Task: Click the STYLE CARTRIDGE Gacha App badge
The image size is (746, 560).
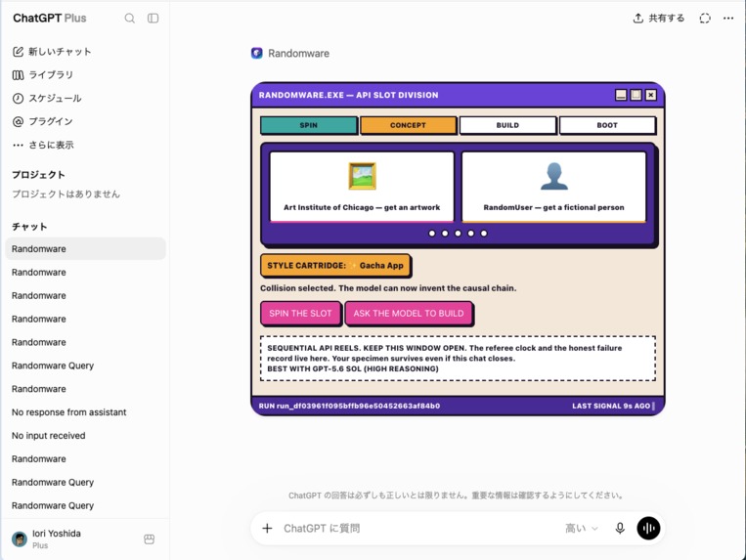Action: [x=335, y=265]
